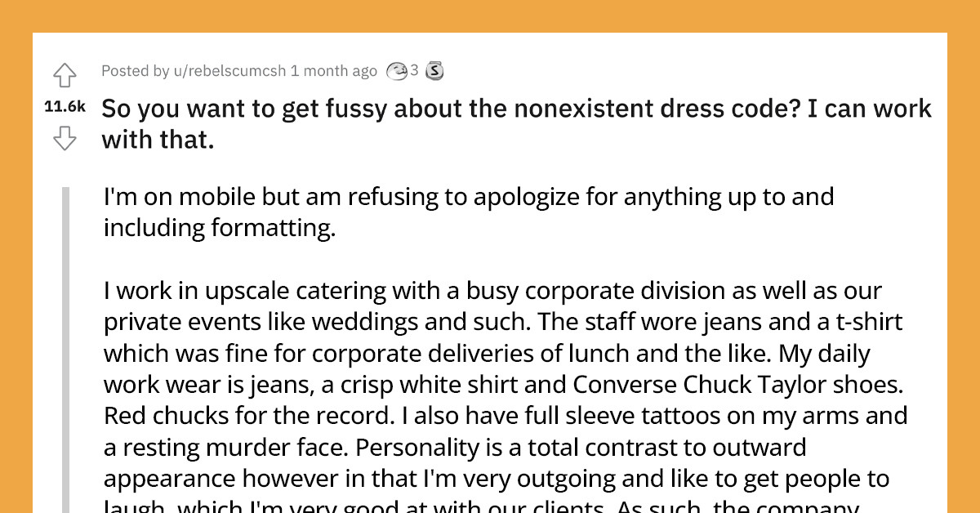The image size is (980, 513).
Task: Click the '1 month ago' timestamp
Action: pyautogui.click(x=335, y=71)
